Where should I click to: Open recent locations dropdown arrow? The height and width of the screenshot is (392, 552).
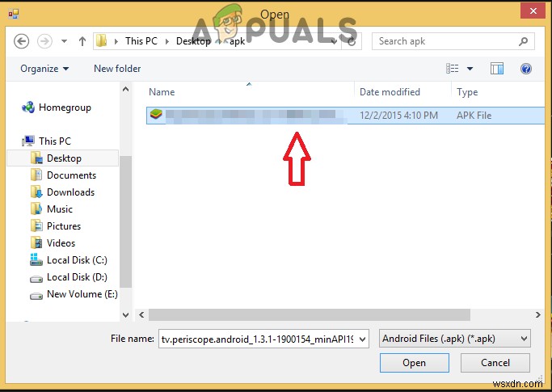click(65, 41)
